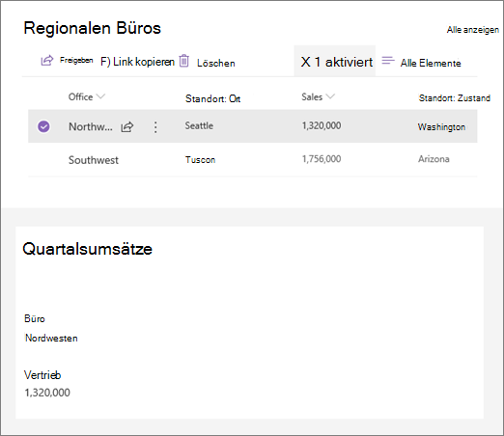Click the X to clear the 1 aktiviert selection

[x=306, y=62]
